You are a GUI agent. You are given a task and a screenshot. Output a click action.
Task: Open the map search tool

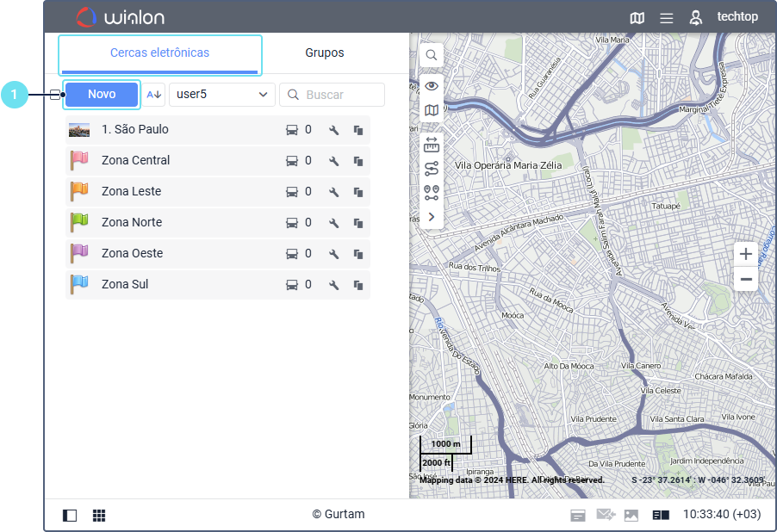pos(432,55)
